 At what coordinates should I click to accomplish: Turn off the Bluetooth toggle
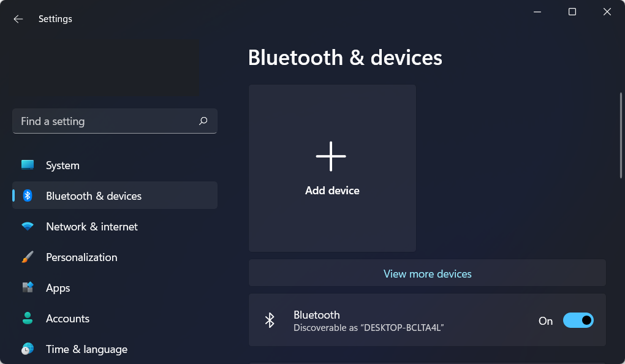[578, 320]
